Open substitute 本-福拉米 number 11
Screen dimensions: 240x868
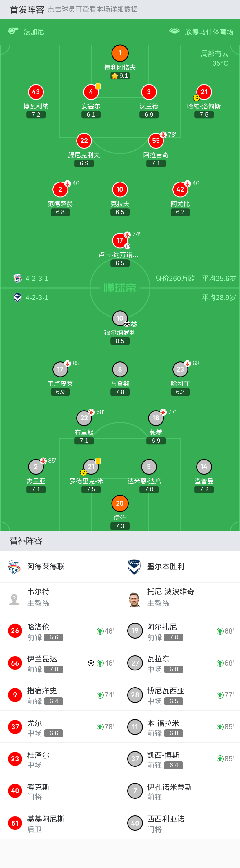pos(135,727)
